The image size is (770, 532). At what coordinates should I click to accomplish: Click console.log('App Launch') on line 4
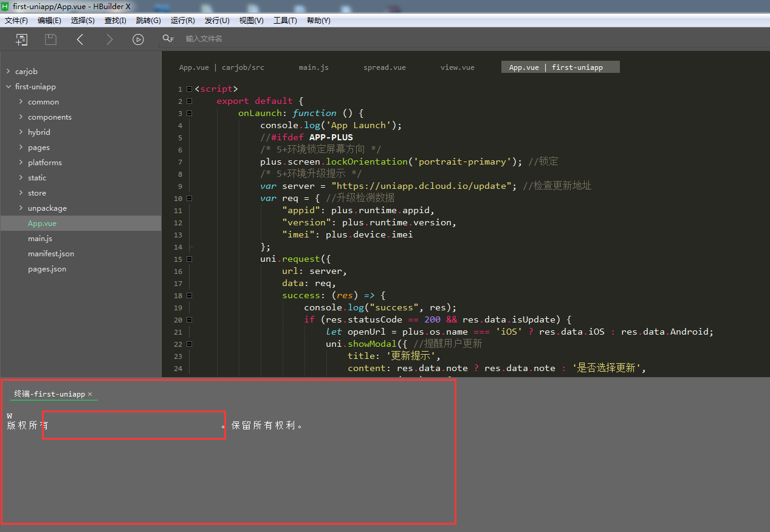(x=331, y=125)
